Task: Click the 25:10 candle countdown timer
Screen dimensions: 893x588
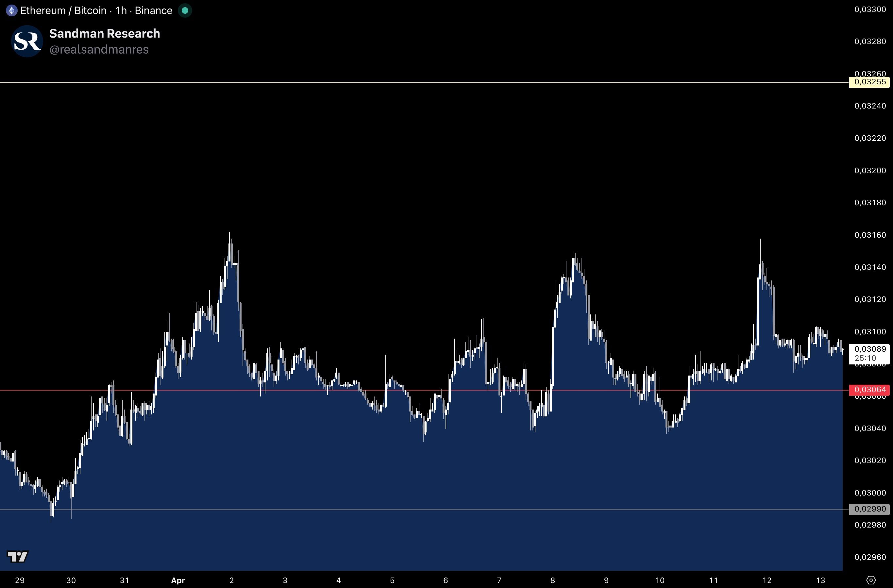Action: (865, 358)
